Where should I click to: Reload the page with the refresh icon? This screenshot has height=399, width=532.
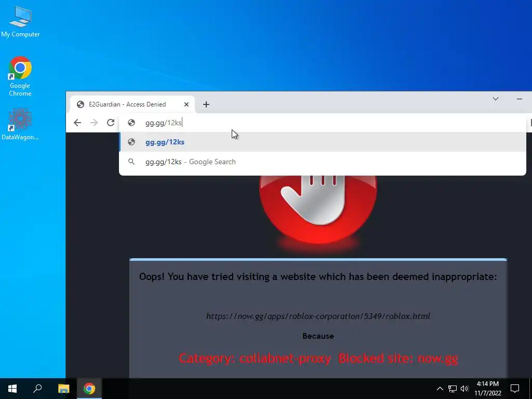(111, 123)
